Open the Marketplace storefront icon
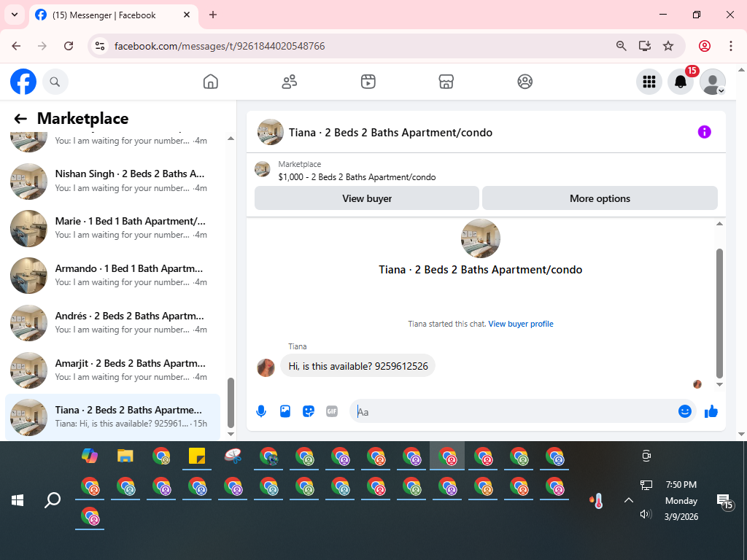The height and width of the screenshot is (560, 747). click(446, 82)
